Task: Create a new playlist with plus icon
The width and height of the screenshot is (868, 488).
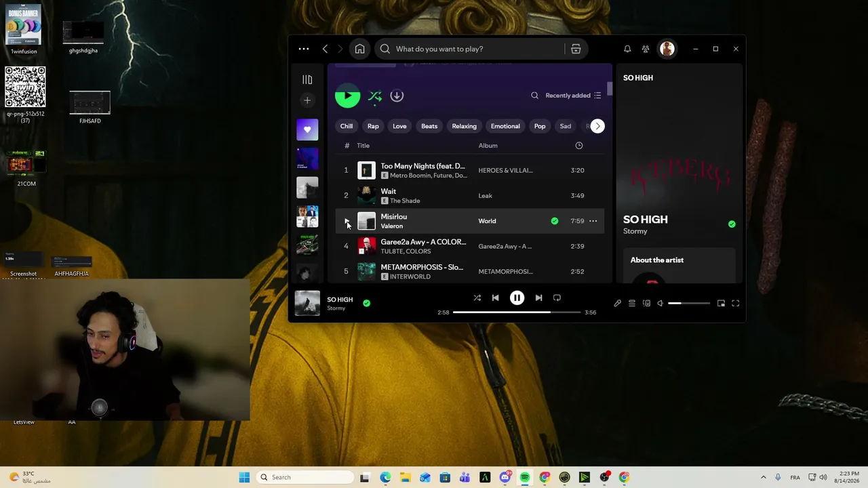Action: (307, 100)
